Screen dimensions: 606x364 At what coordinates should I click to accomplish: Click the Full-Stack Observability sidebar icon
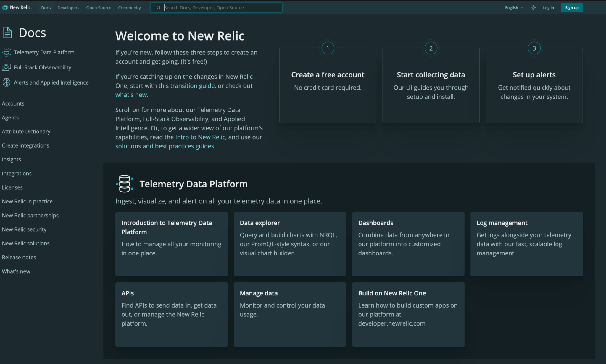click(x=7, y=67)
